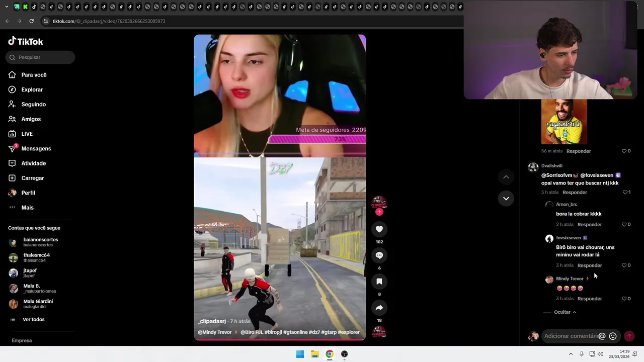Like the video with heart icon
The width and height of the screenshot is (644, 362).
click(379, 229)
